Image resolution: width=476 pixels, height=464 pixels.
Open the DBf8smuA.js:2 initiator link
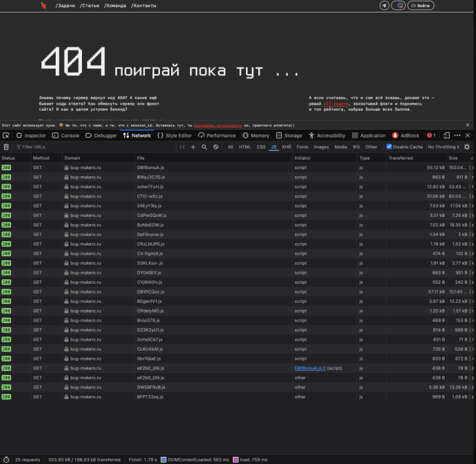coord(310,368)
